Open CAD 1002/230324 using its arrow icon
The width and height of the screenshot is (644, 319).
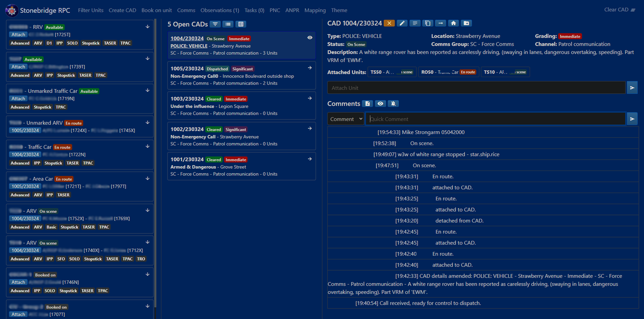coord(310,129)
